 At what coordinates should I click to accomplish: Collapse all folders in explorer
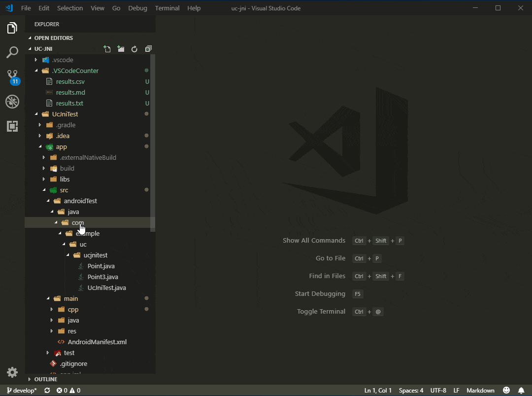click(x=148, y=49)
